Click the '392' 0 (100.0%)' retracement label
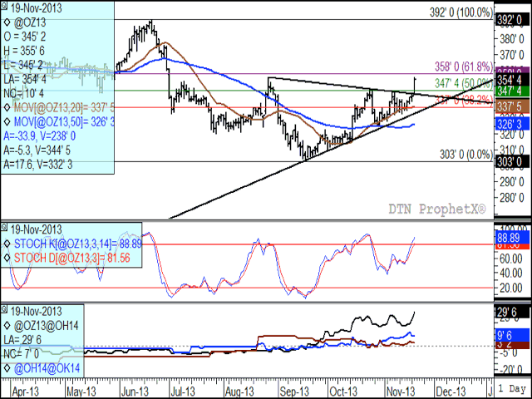The image size is (532, 399). pyautogui.click(x=461, y=12)
